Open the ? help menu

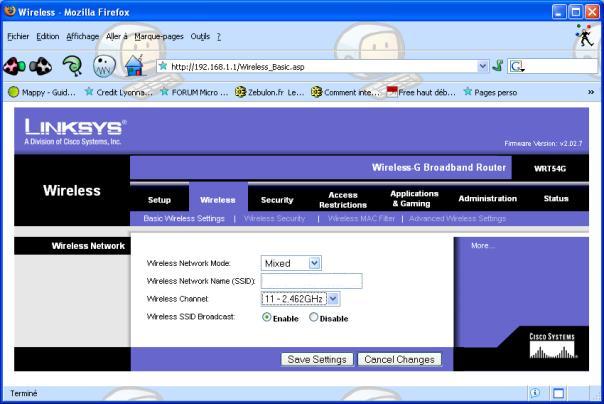[x=218, y=36]
